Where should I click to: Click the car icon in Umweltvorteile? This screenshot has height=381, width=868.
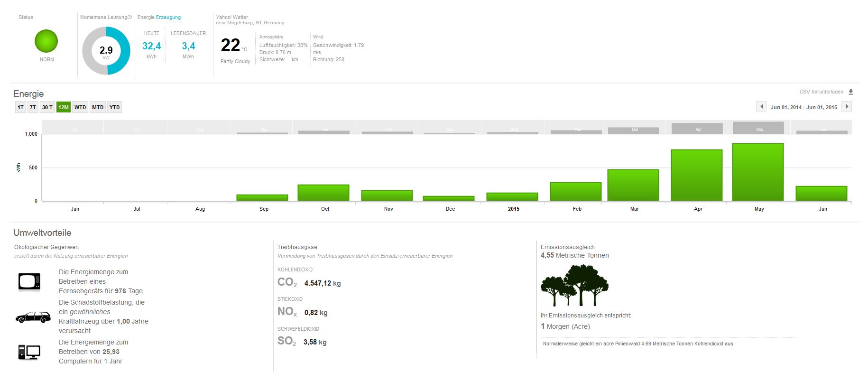(x=33, y=317)
